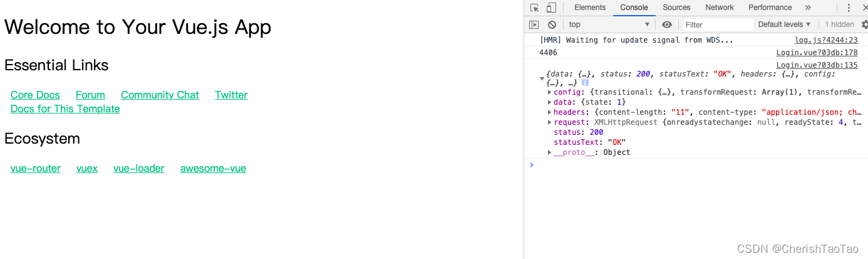
Task: Open the vue-loader link
Action: click(x=139, y=169)
